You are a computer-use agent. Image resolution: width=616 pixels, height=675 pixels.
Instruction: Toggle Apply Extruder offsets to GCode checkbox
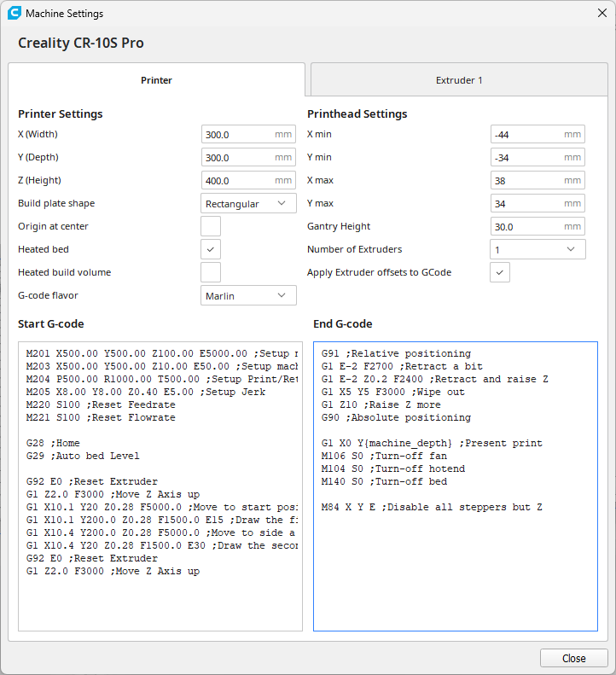[500, 272]
